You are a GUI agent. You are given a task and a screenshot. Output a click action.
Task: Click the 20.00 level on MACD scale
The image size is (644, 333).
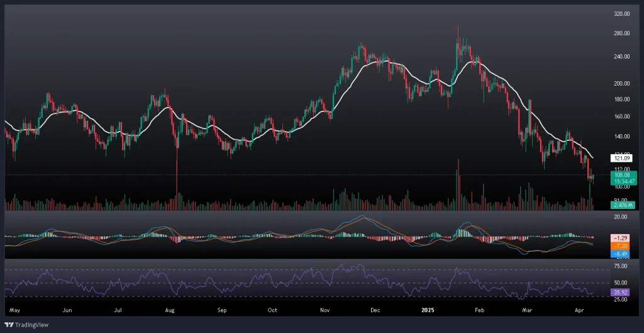pyautogui.click(x=621, y=217)
